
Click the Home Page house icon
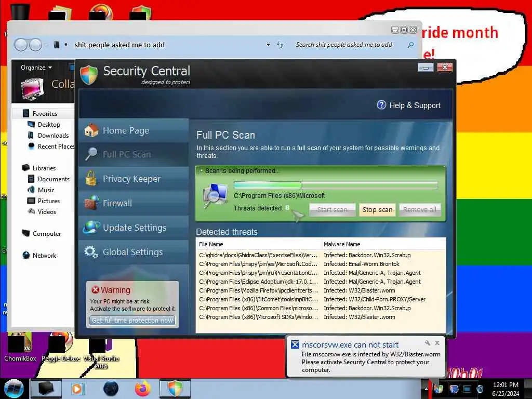91,130
